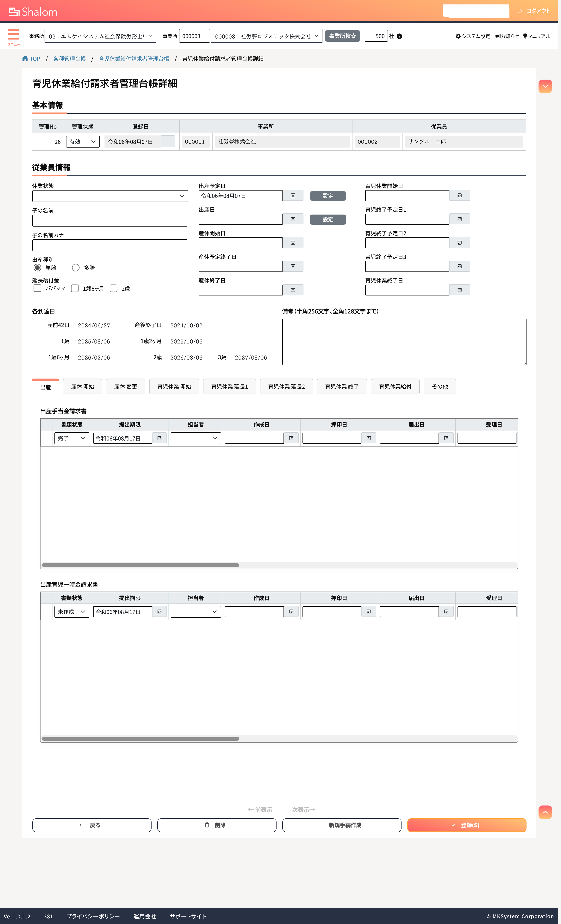Click the TOP home breadcrumb icon
This screenshot has height=924, width=561.
pyautogui.click(x=25, y=58)
